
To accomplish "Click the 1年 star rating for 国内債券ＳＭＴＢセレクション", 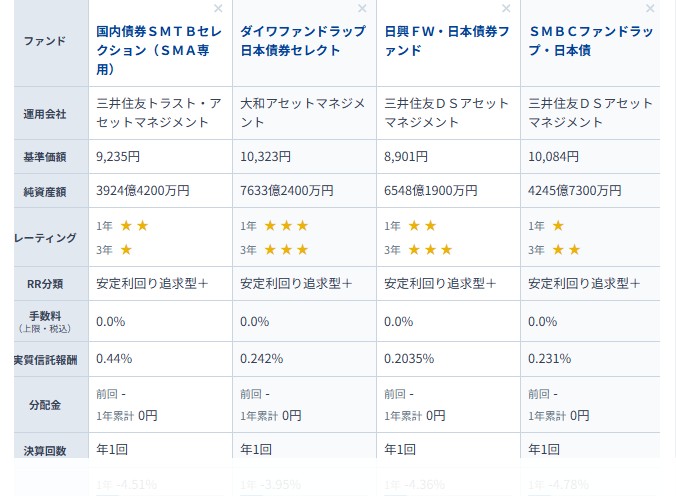I will coord(134,226).
